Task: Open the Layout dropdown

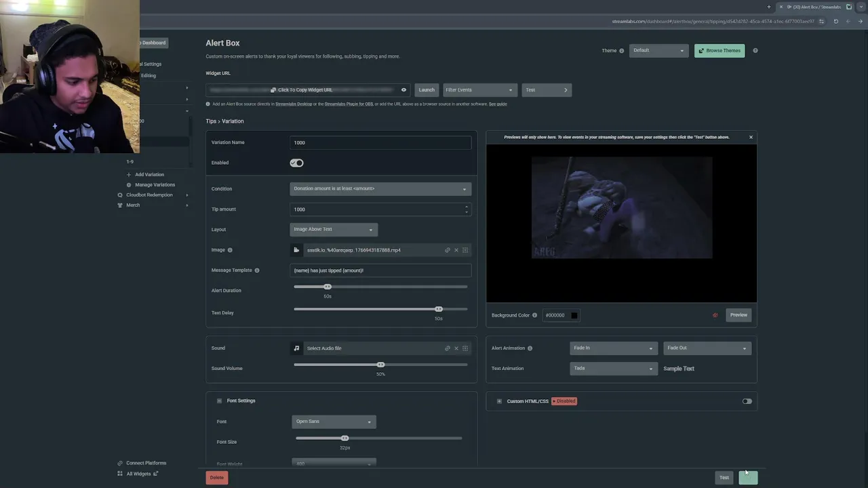Action: (334, 229)
